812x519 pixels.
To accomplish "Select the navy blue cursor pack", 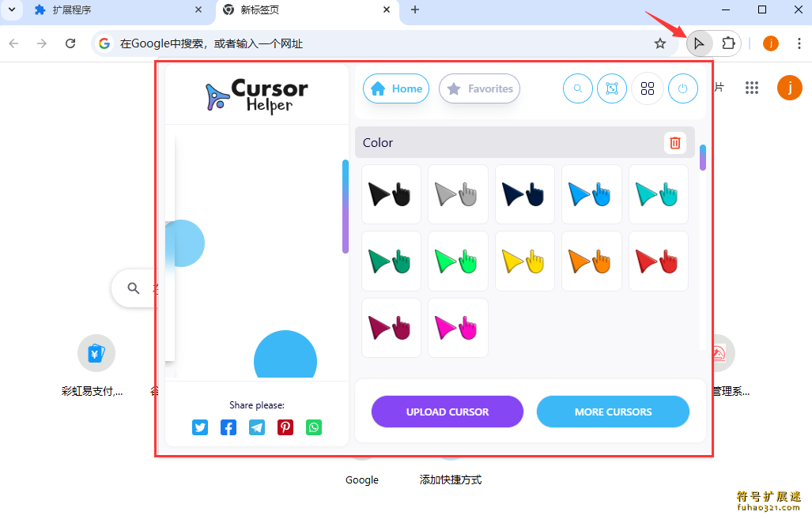I will [524, 194].
